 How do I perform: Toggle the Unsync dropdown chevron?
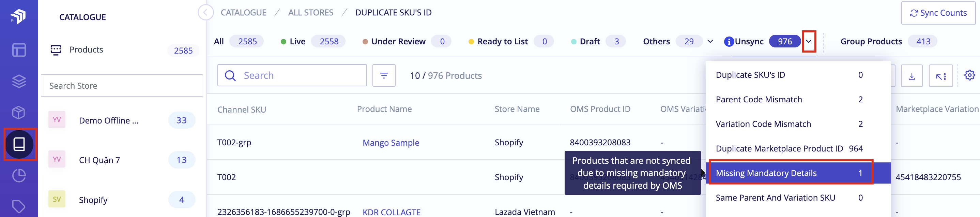pos(808,42)
